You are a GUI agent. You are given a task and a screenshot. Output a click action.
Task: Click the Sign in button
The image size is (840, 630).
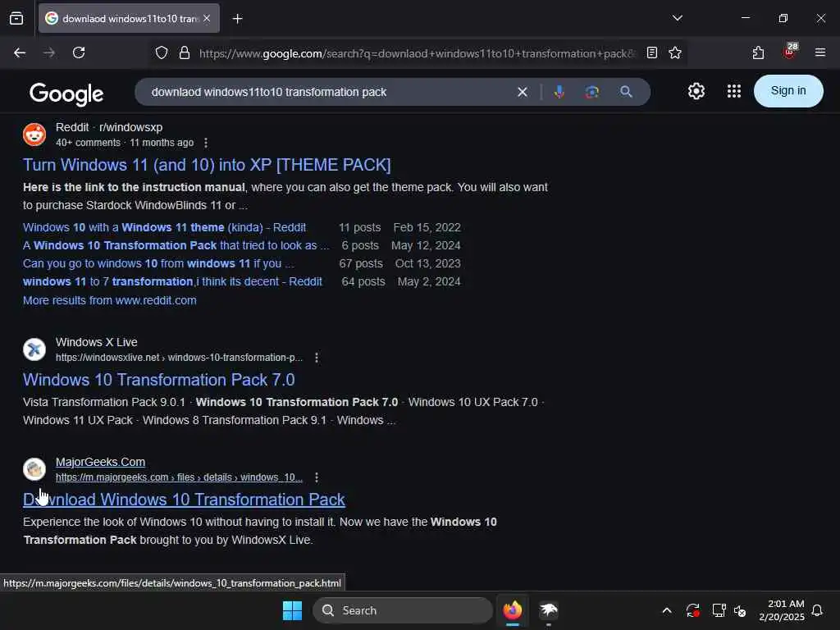(788, 91)
